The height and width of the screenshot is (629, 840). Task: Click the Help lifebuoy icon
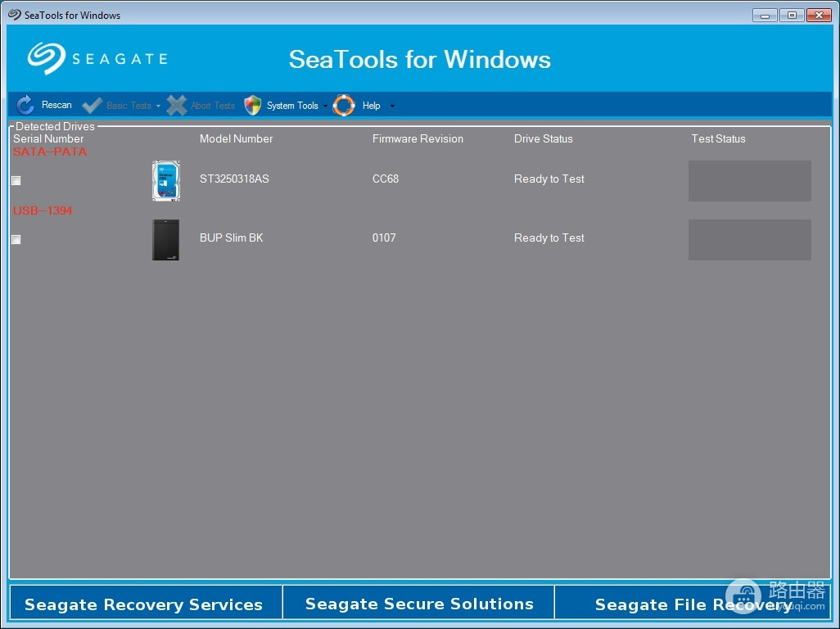tap(344, 105)
